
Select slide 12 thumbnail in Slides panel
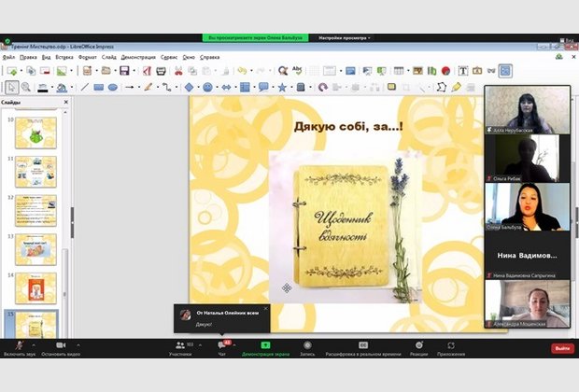pos(35,211)
